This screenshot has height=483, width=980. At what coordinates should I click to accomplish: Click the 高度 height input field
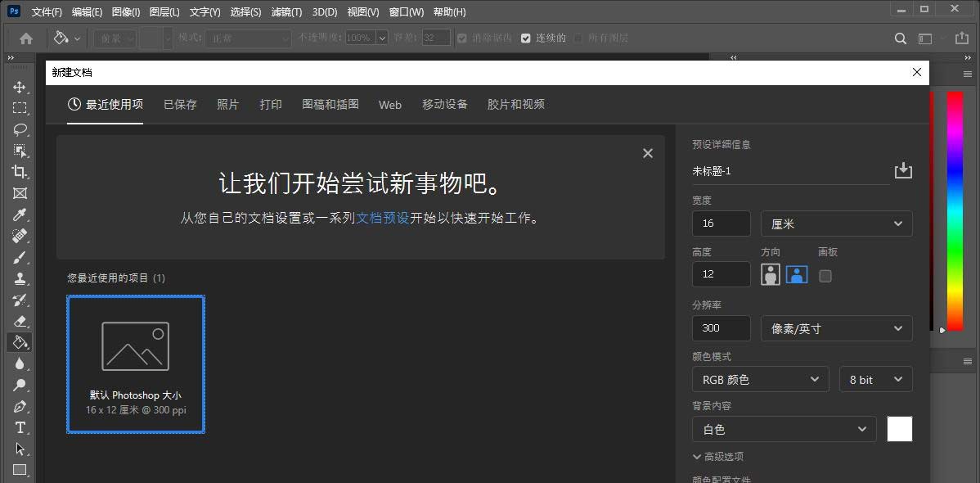tap(722, 274)
